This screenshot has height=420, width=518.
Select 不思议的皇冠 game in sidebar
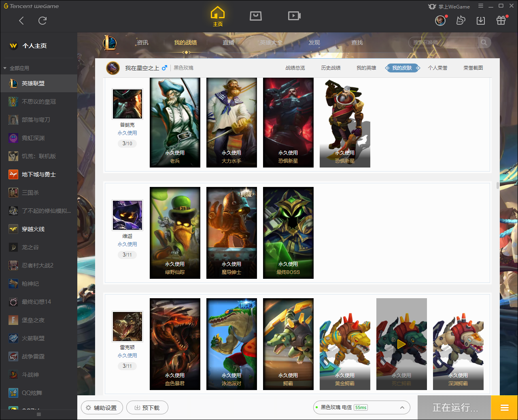(x=38, y=102)
